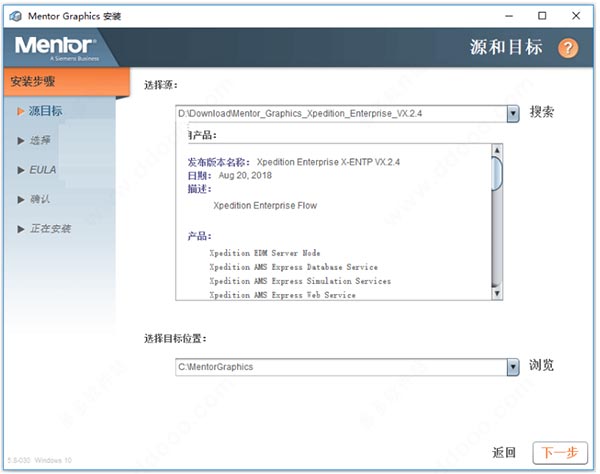Select the 选择 installation step
Image resolution: width=600 pixels, height=474 pixels.
[34, 140]
